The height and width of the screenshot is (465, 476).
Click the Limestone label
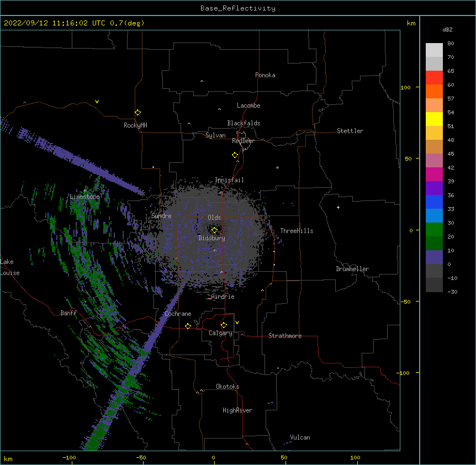(x=84, y=197)
